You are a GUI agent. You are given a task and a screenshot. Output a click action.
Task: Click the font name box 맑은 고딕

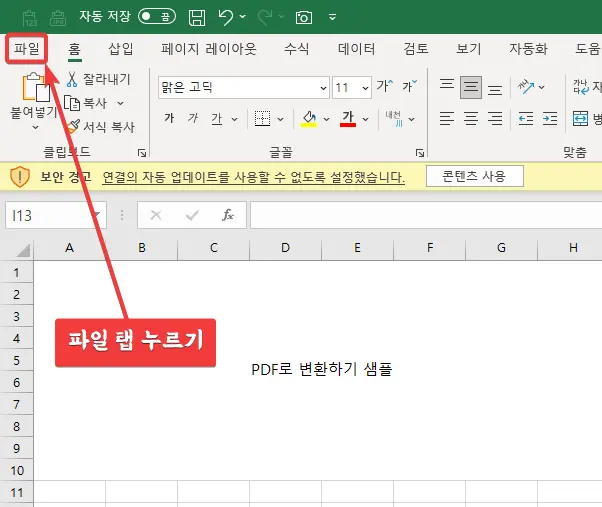point(238,88)
